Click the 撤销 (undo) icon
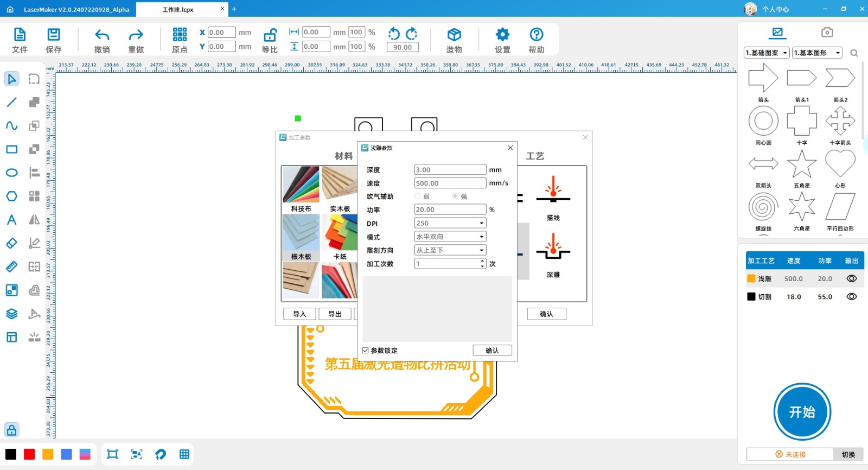The width and height of the screenshot is (868, 470). pyautogui.click(x=102, y=36)
